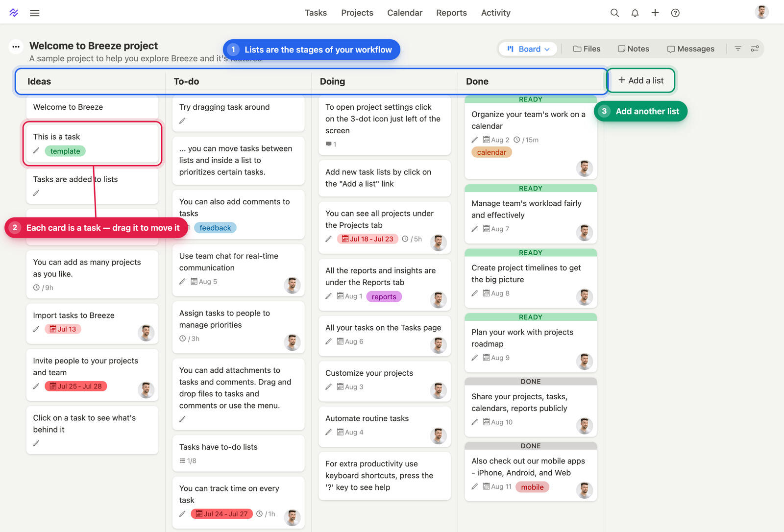
Task: Click the 'Ideas' list header
Action: [39, 81]
